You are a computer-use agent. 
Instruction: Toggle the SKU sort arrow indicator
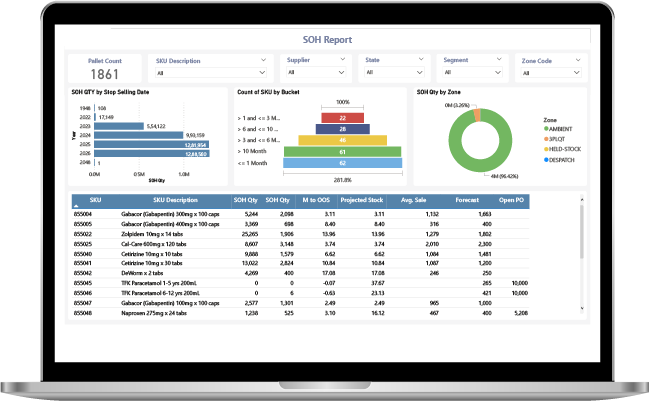tap(76, 206)
